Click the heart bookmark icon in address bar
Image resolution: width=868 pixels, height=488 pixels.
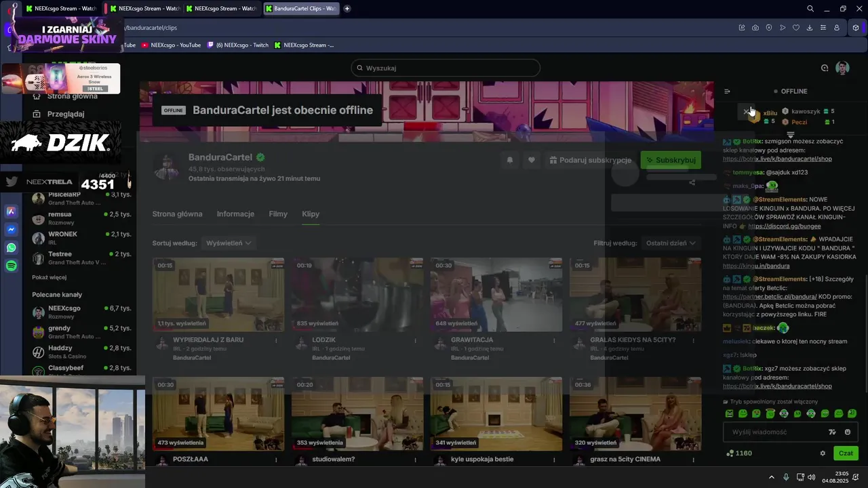pos(796,28)
